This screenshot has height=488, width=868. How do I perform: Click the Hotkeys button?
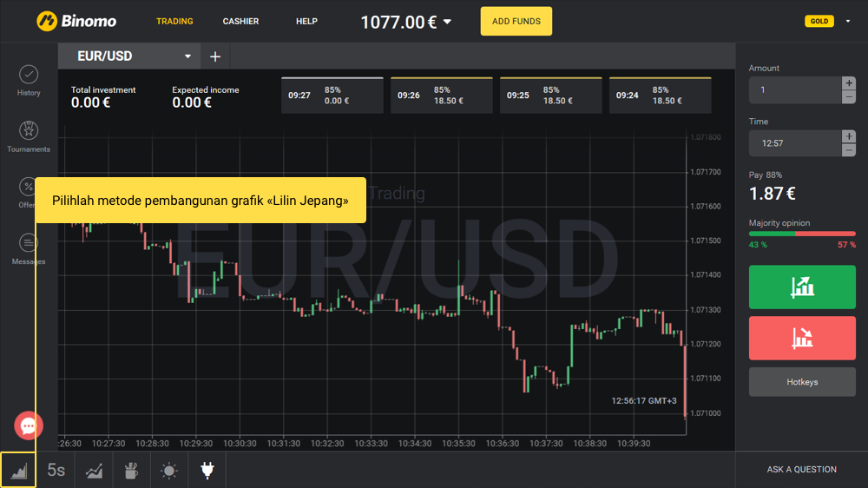pyautogui.click(x=802, y=382)
